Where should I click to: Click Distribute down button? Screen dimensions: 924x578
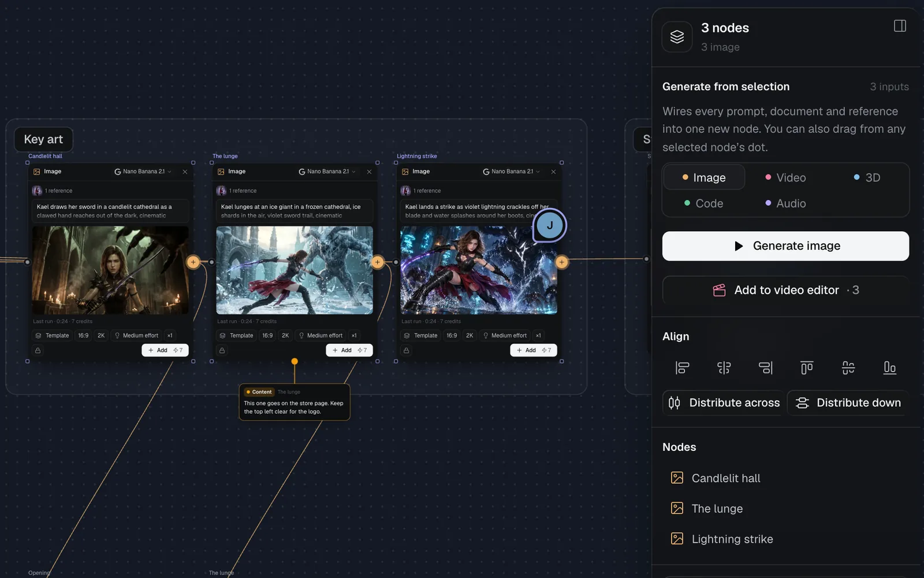point(848,403)
